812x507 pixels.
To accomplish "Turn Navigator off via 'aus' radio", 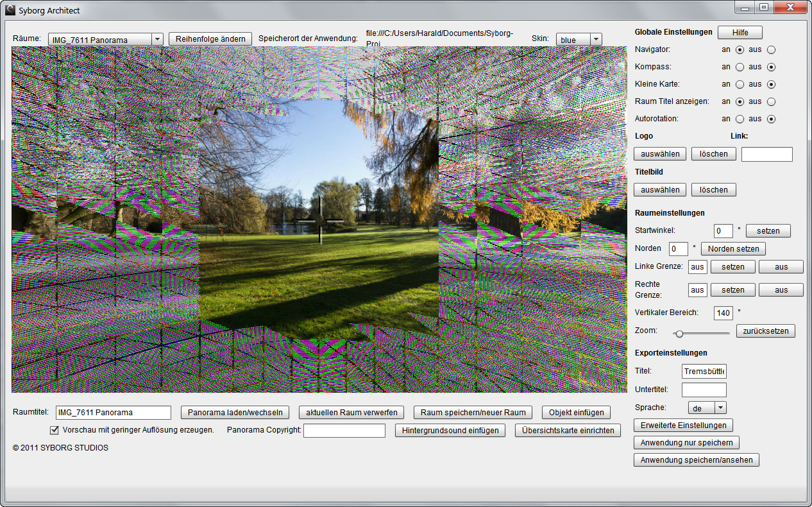I will tap(771, 49).
